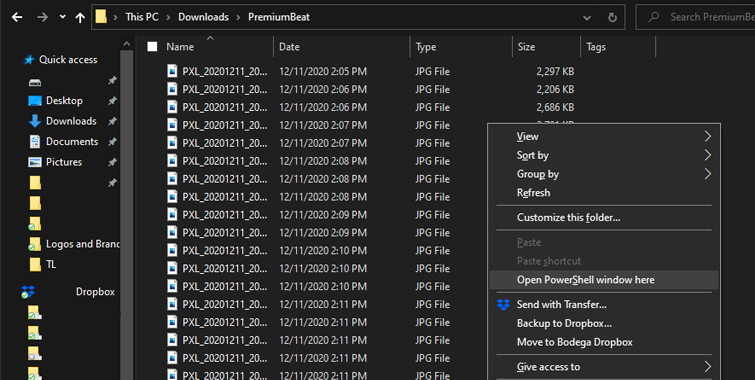Click the Forward navigation arrow
The width and height of the screenshot is (755, 380).
pos(42,17)
